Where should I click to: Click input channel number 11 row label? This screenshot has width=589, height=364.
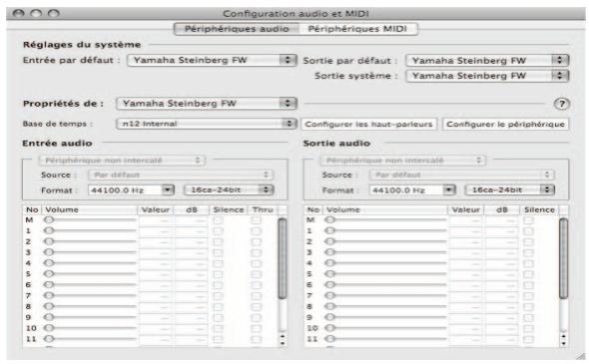(x=31, y=339)
